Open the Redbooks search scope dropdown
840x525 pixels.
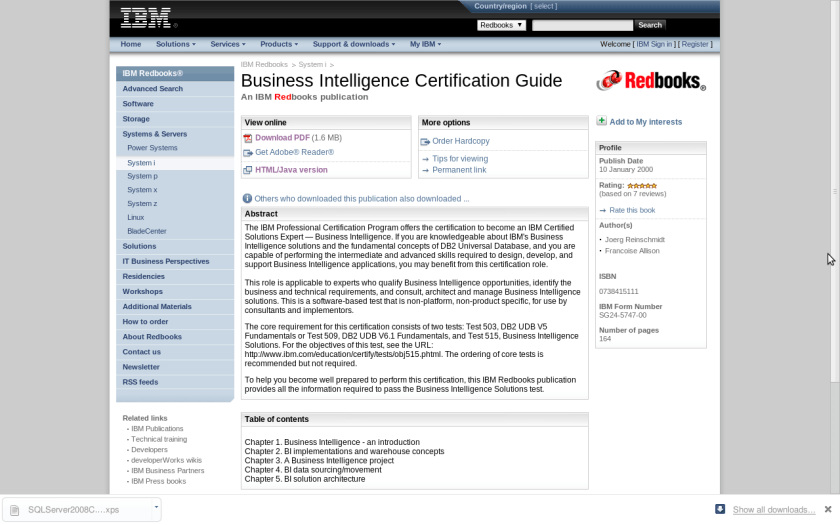[x=501, y=25]
